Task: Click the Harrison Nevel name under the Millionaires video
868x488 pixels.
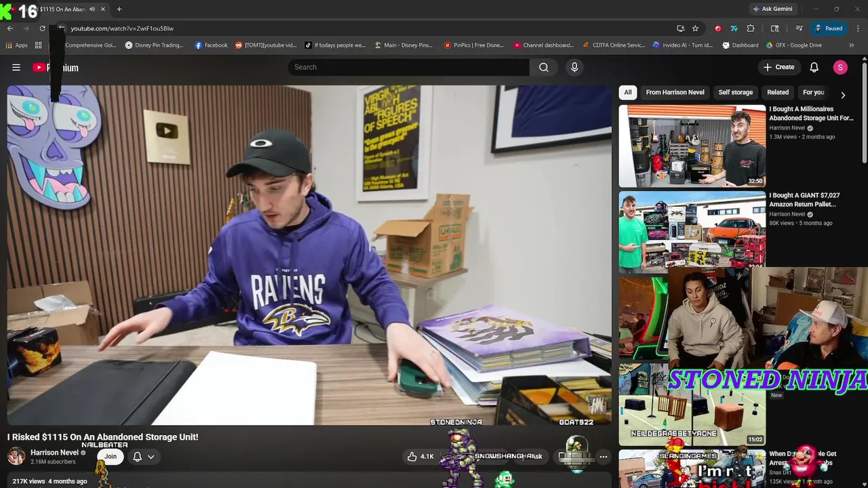Action: pyautogui.click(x=787, y=127)
